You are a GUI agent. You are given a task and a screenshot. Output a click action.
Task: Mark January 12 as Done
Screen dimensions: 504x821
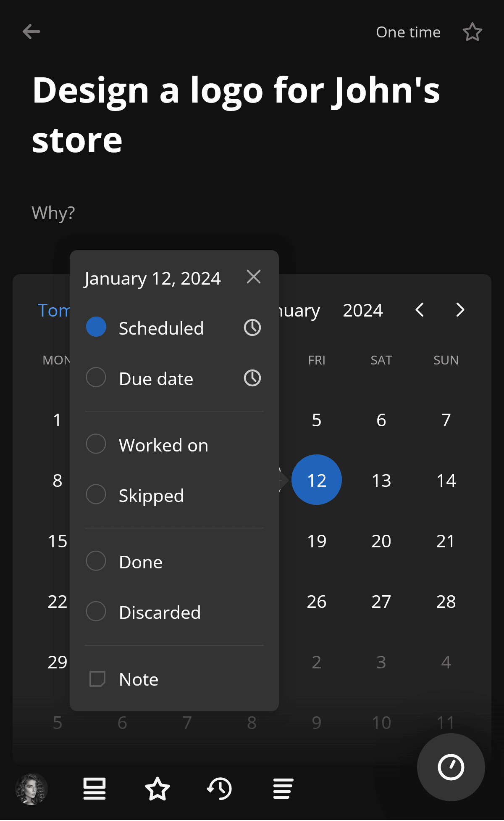point(140,562)
